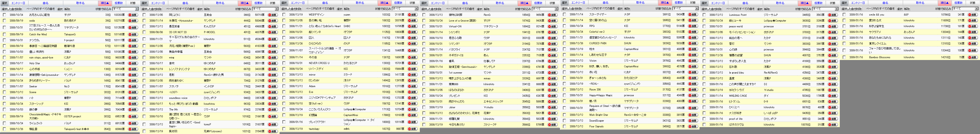Vote for 'le grand bleu' by Re:A&RenG

click(x=833, y=72)
